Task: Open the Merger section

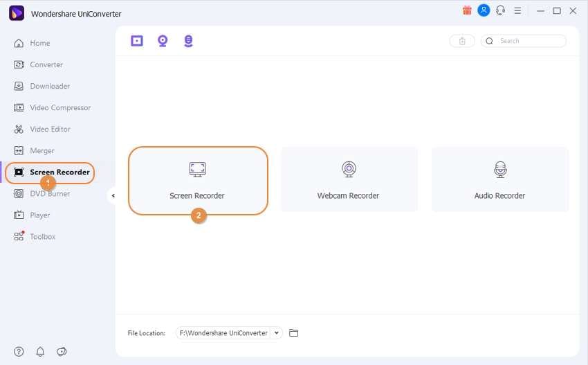Action: point(34,150)
